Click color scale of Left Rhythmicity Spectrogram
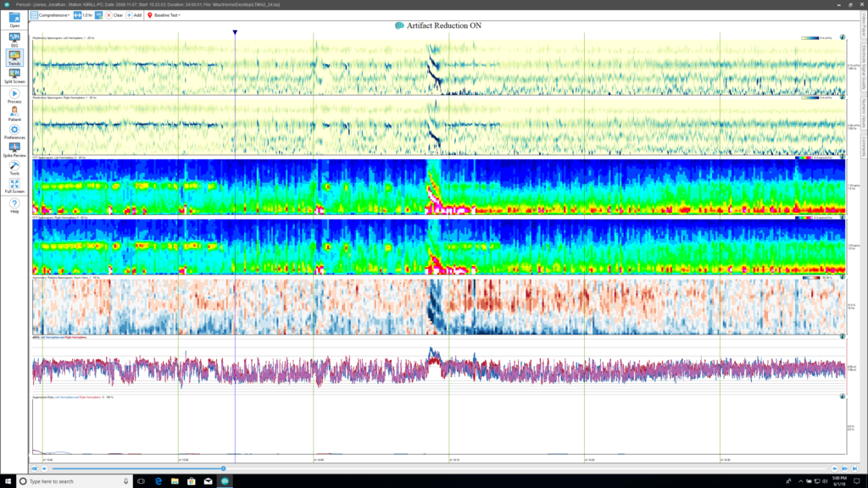This screenshot has width=868, height=488. [810, 38]
